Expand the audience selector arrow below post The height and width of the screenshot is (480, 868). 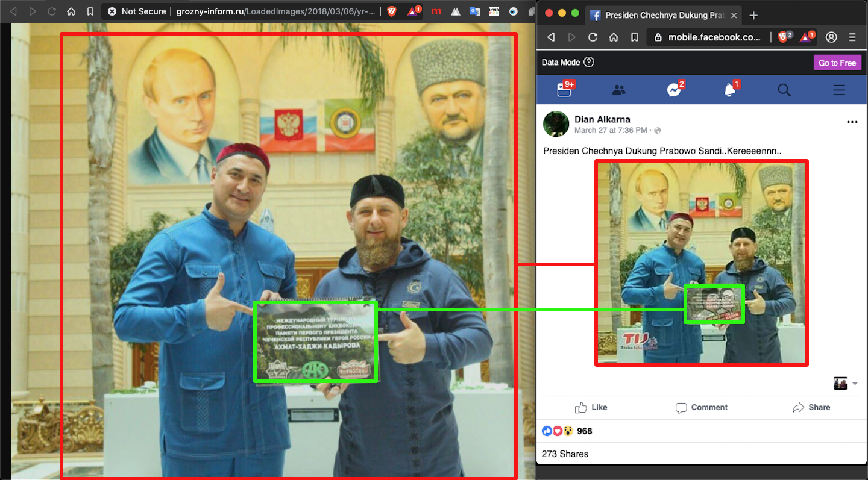tap(854, 384)
